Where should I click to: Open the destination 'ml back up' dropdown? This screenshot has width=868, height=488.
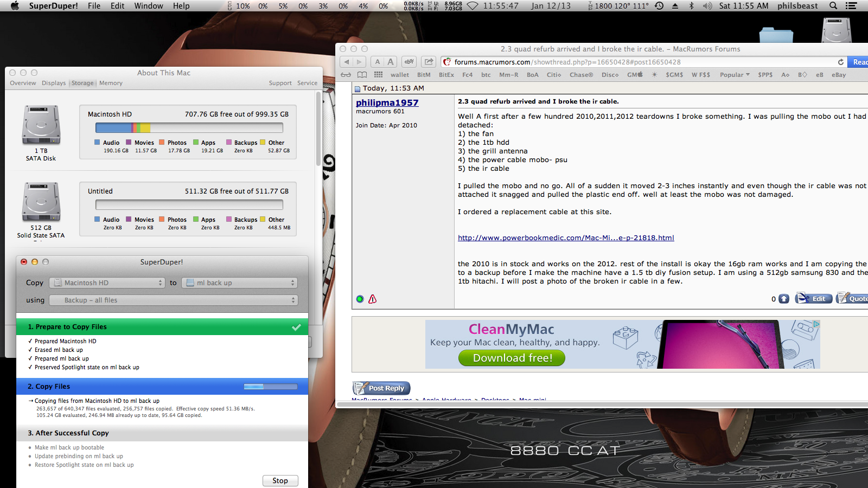[x=239, y=283]
